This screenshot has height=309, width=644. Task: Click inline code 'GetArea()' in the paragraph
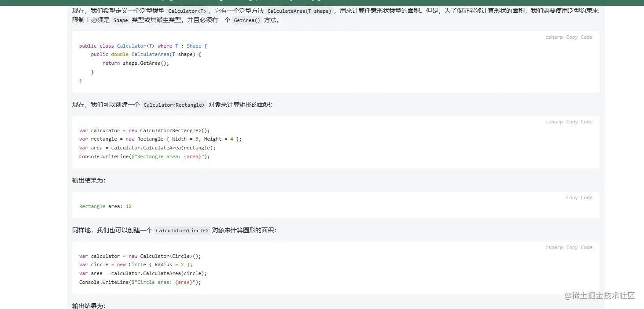[247, 20]
